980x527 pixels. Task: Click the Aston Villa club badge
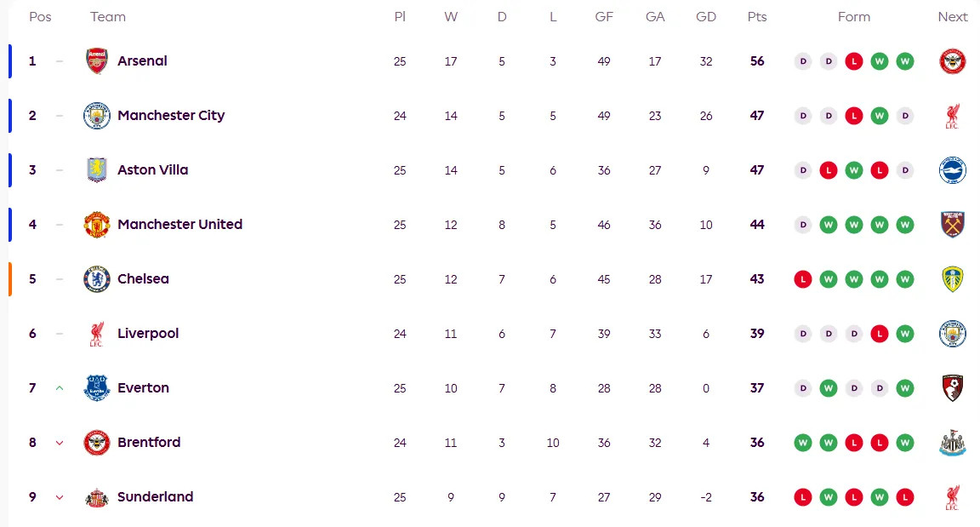pyautogui.click(x=97, y=170)
